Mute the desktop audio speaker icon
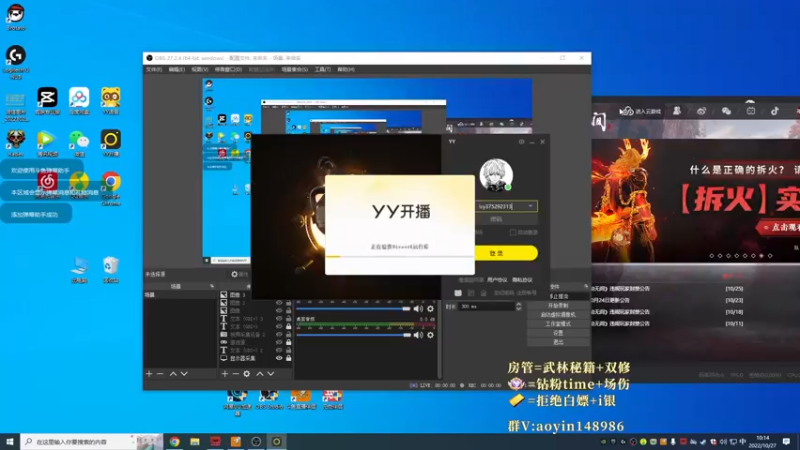Screen dimensions: 800x450 pyautogui.click(x=418, y=335)
